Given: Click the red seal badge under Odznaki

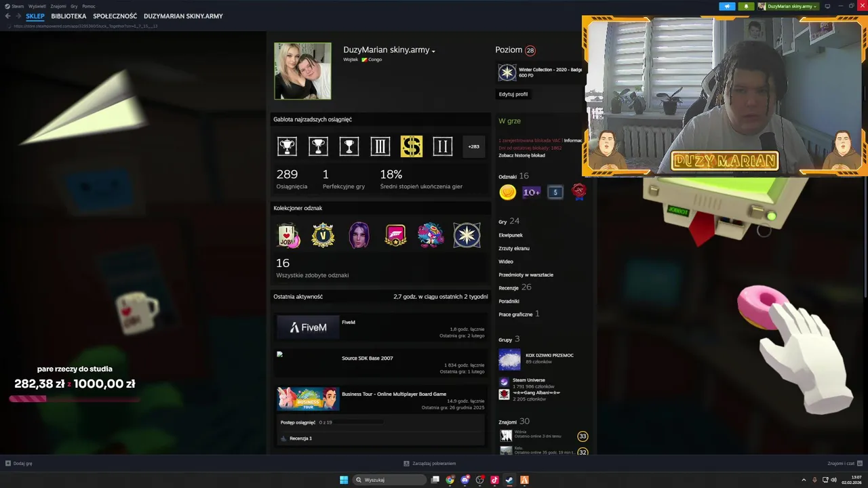Looking at the screenshot, I should pyautogui.click(x=578, y=192).
